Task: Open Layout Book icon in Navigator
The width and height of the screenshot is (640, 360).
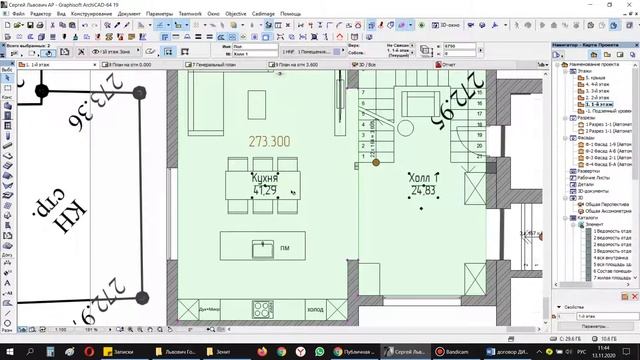Action: 620,55
